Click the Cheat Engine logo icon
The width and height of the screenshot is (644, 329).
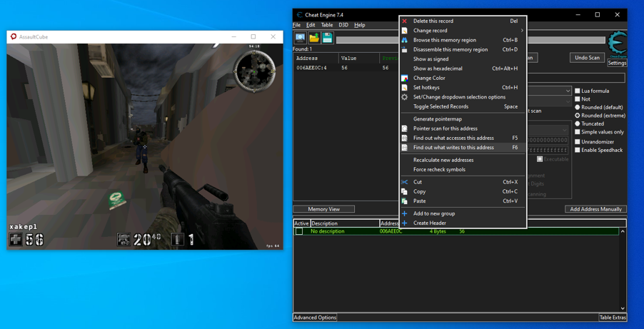tap(617, 44)
